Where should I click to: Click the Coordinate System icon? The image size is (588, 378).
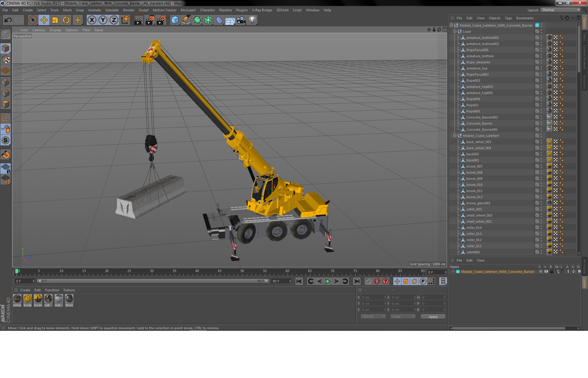(x=125, y=20)
